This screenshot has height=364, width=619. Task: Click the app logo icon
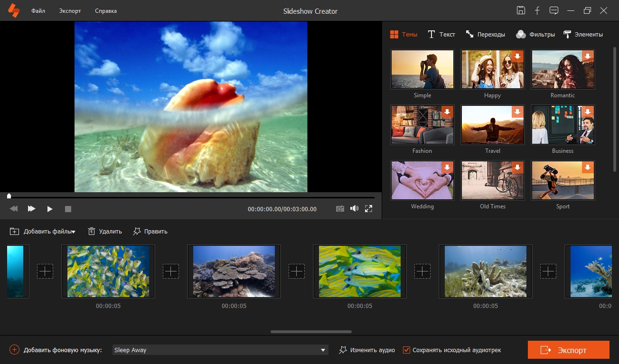[14, 10]
